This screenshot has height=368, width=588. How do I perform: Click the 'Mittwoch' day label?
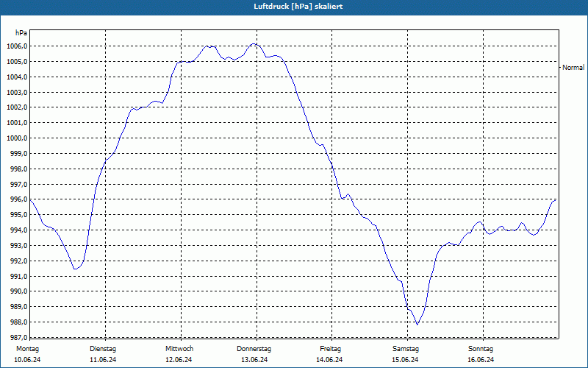[179, 349]
